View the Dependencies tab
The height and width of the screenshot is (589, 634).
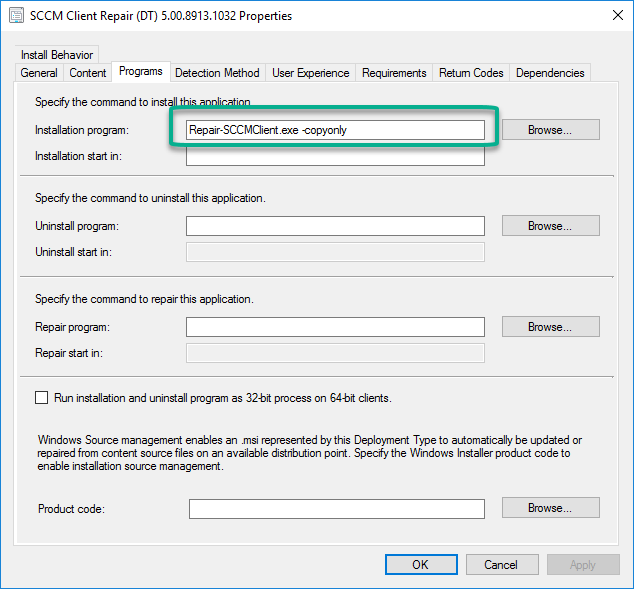(550, 73)
